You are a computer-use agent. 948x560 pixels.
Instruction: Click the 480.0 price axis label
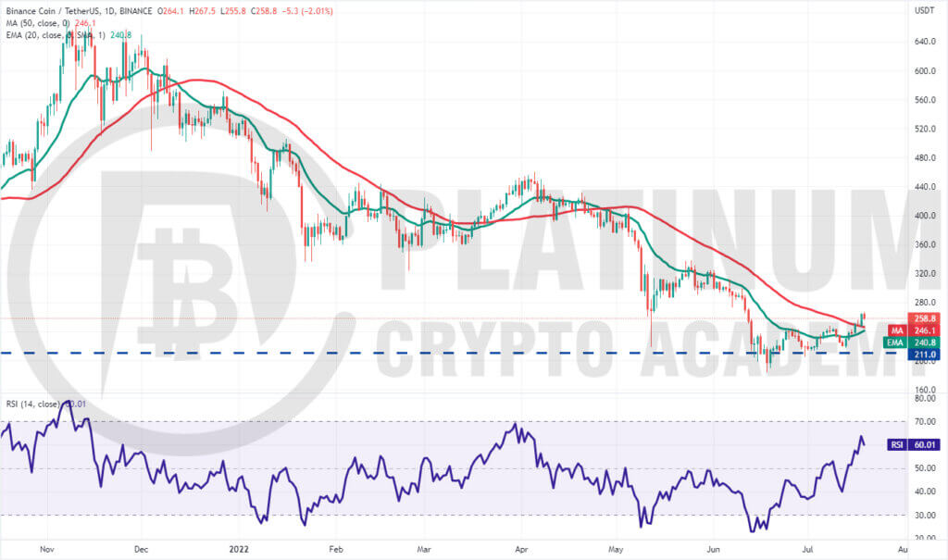tap(925, 158)
